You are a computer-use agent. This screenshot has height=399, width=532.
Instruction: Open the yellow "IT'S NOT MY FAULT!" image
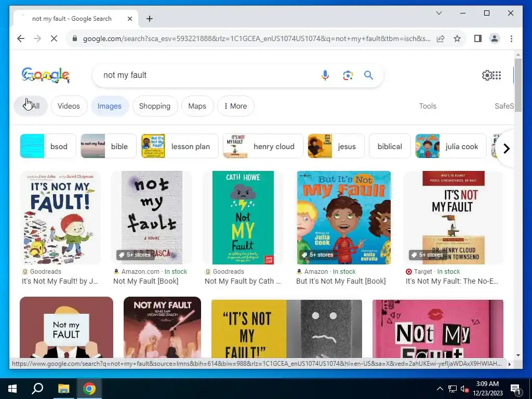click(287, 329)
